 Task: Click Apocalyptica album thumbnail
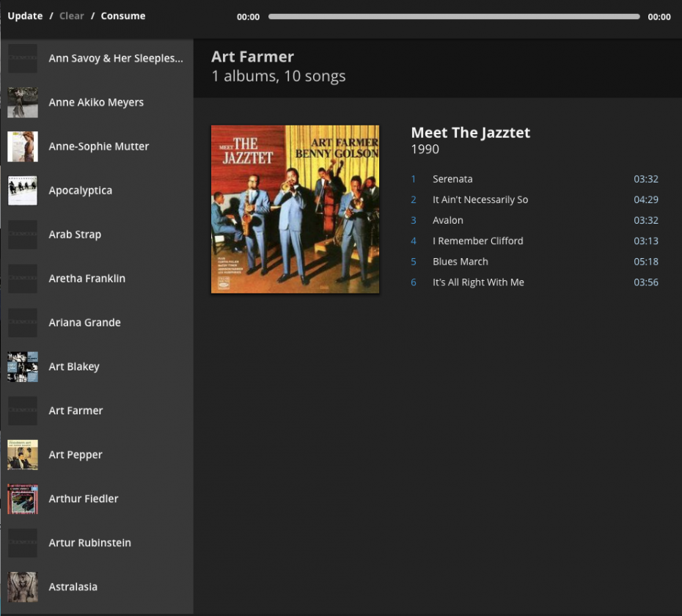23,190
